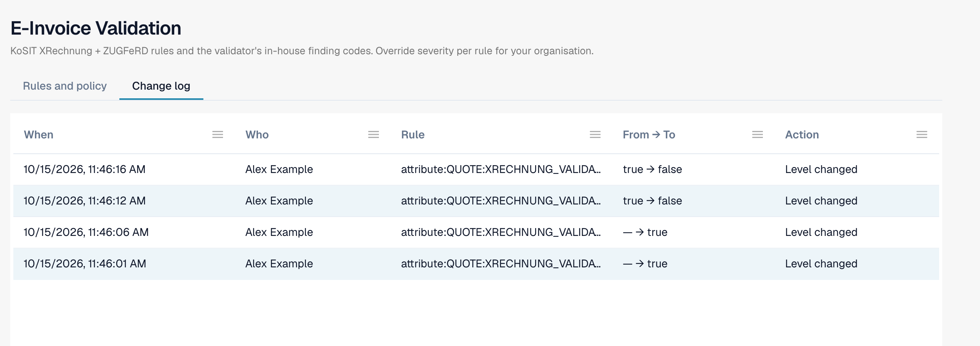Click the rule attribute in the 11:46:12 row

[x=501, y=201]
